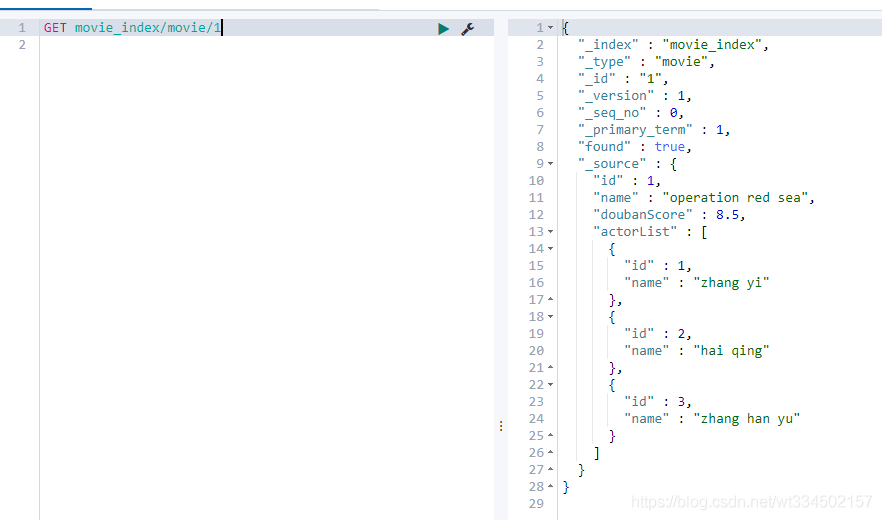Viewport: 882px width, 520px height.
Task: Click fold-end arrow at line 25
Action: [x=551, y=436]
